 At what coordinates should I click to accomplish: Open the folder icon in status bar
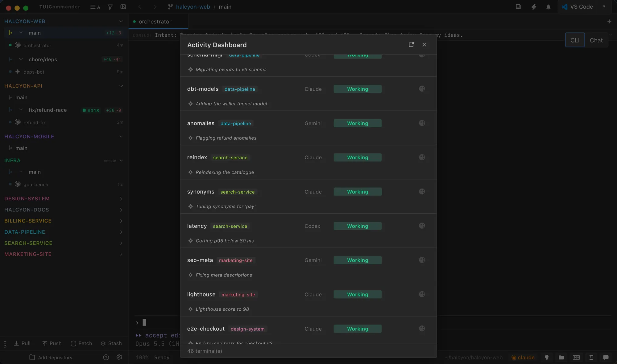[561, 358]
